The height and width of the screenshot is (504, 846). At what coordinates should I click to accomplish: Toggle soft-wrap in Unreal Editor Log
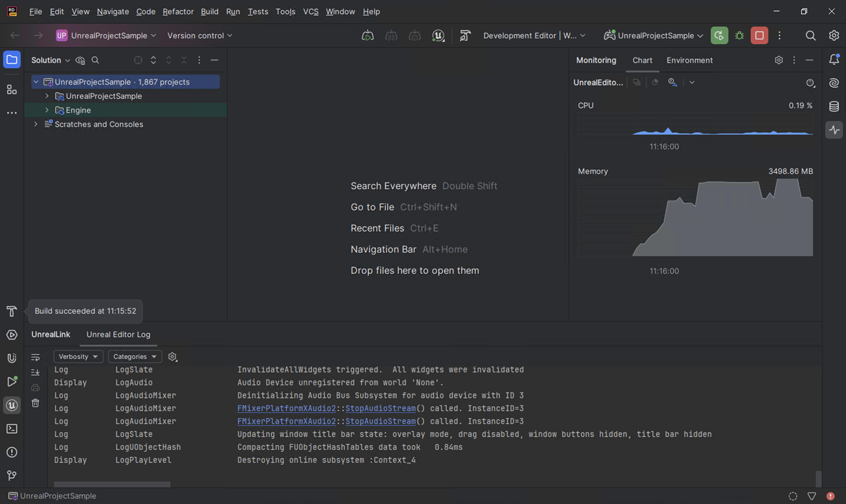coord(35,357)
